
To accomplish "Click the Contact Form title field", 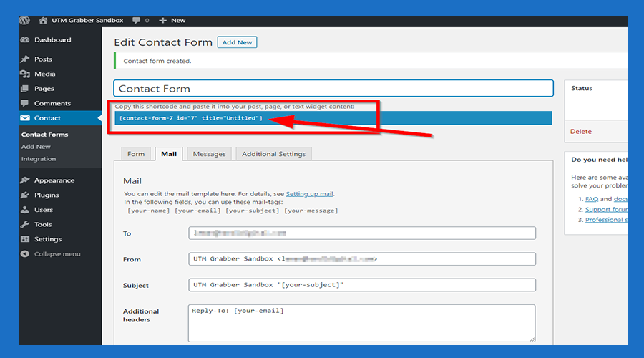I will click(333, 89).
